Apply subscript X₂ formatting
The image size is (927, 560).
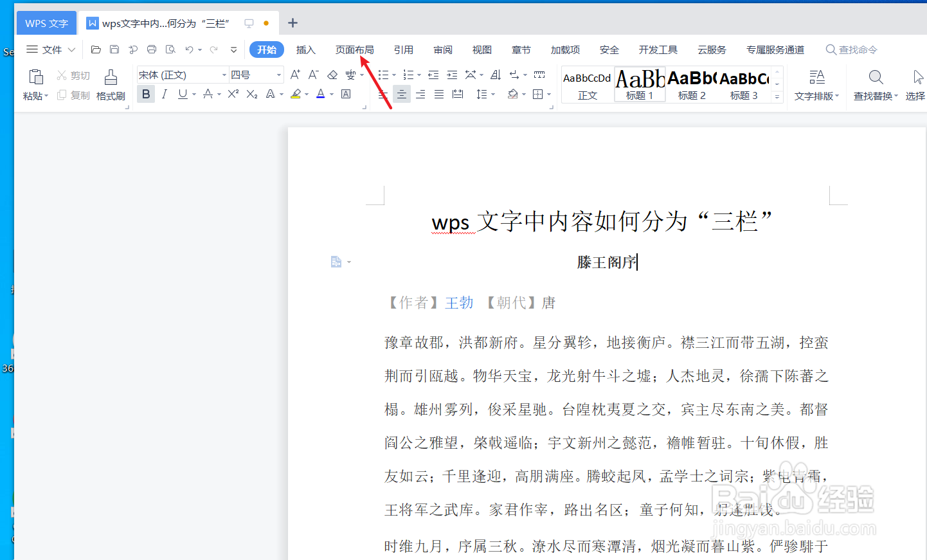[252, 94]
